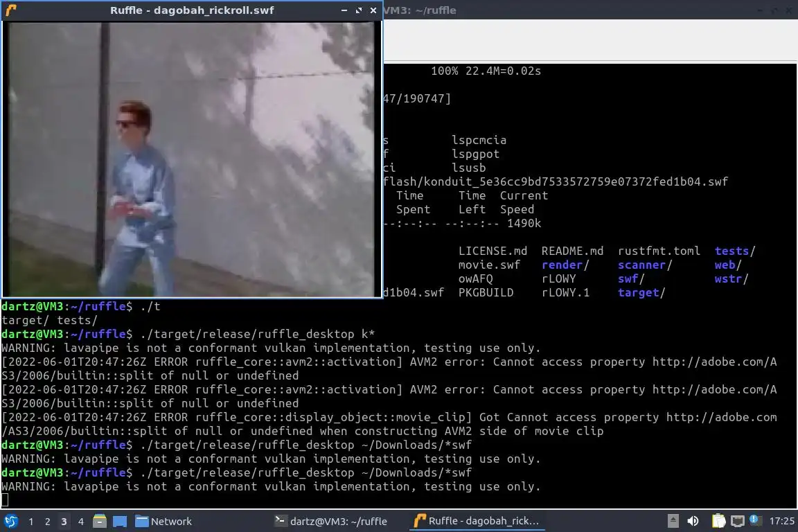Maximize the Ruffle window

pos(359,10)
